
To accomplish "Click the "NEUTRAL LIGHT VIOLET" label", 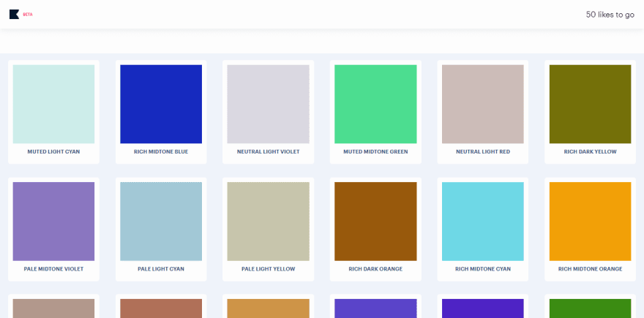I will pos(268,152).
